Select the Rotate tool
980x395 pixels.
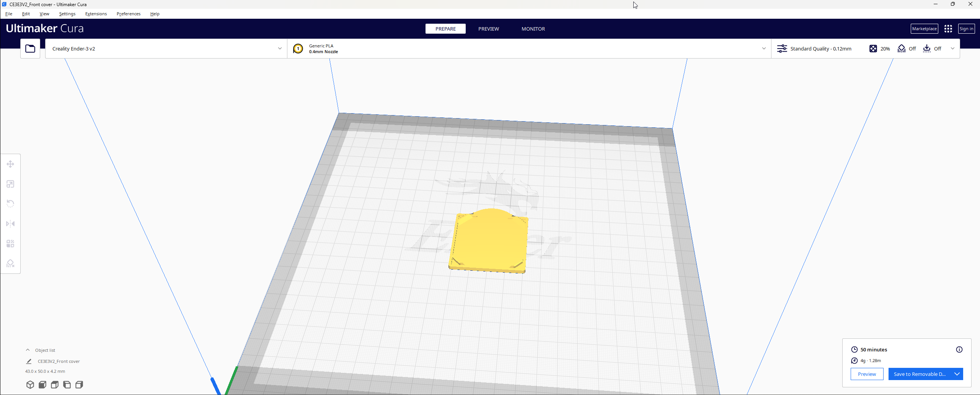[x=10, y=204]
